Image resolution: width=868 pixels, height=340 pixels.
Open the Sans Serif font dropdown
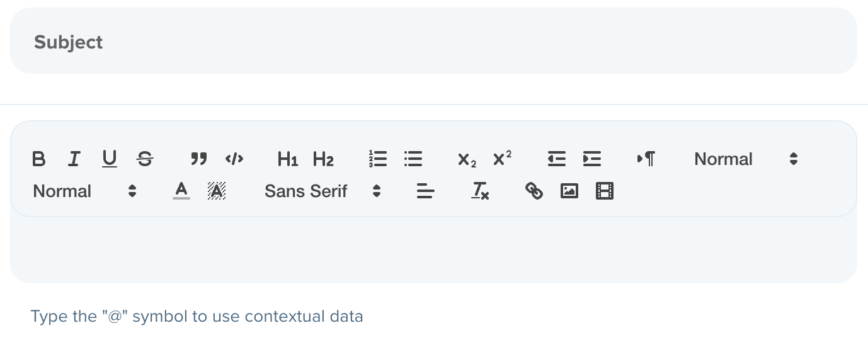(323, 191)
